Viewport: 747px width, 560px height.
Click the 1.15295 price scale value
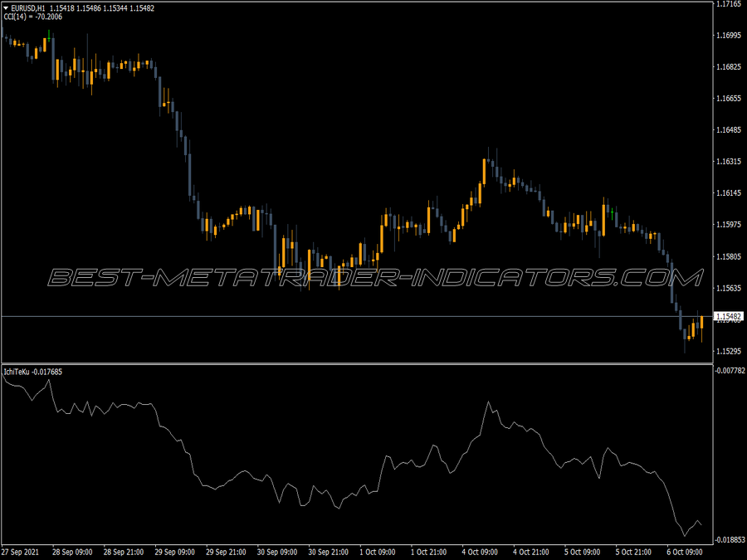pos(729,351)
